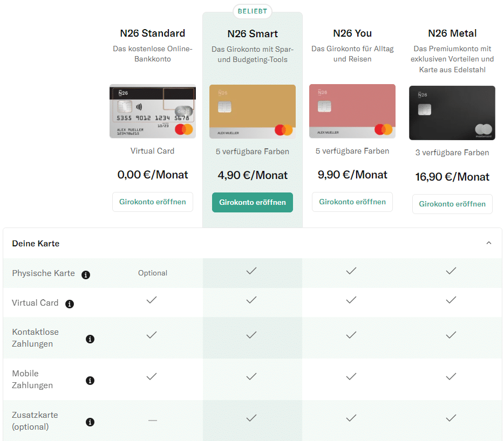Click 5 verfügbare Farben under N26 Smart
Screen dimensions: 504x441
click(x=253, y=151)
